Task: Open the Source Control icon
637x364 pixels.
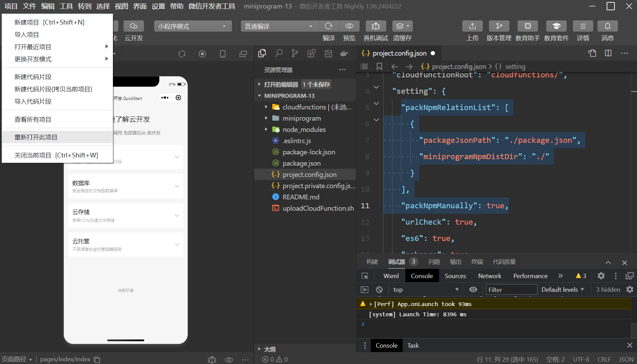Action: 295,53
